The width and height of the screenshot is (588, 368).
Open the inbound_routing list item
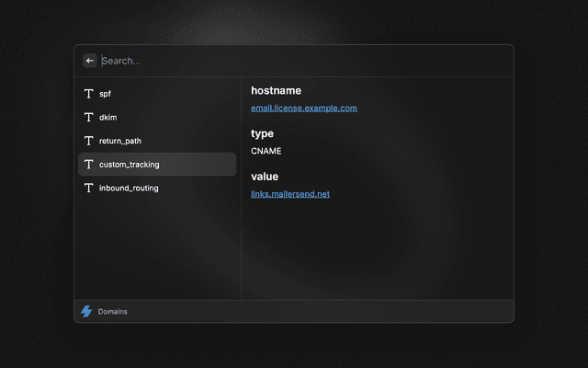pyautogui.click(x=156, y=188)
